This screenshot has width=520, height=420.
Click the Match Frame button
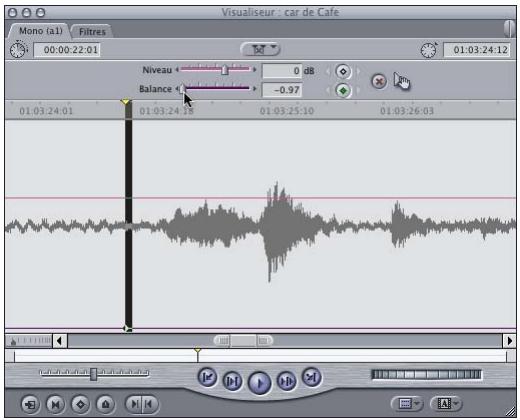(x=30, y=404)
